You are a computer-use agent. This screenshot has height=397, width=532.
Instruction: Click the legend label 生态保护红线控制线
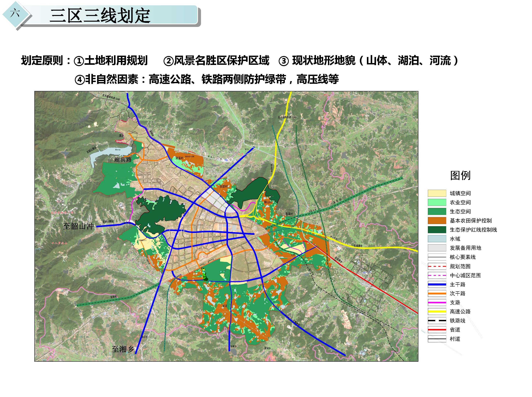[473, 229]
